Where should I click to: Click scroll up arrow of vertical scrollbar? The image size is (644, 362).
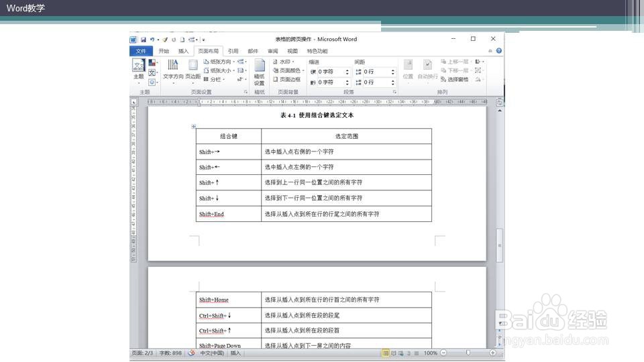[x=499, y=111]
